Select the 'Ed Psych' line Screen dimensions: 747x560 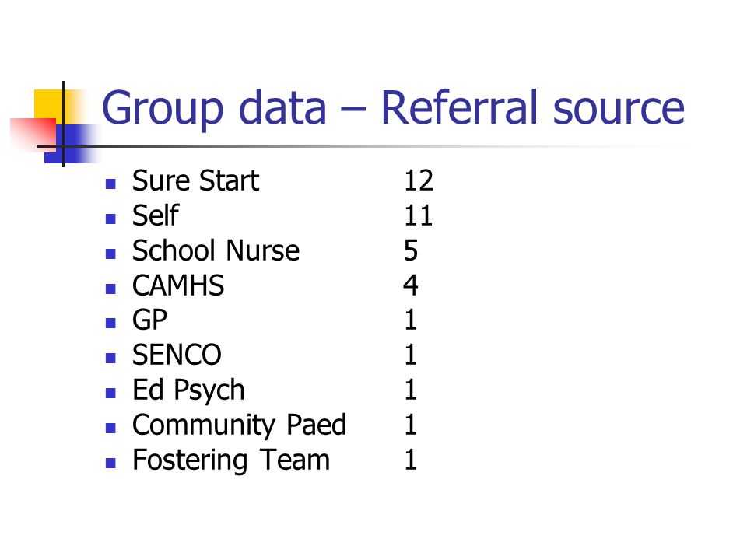pos(188,391)
